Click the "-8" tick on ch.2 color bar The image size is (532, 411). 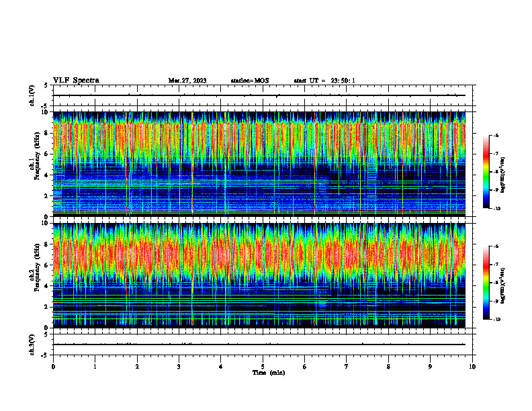pos(496,283)
